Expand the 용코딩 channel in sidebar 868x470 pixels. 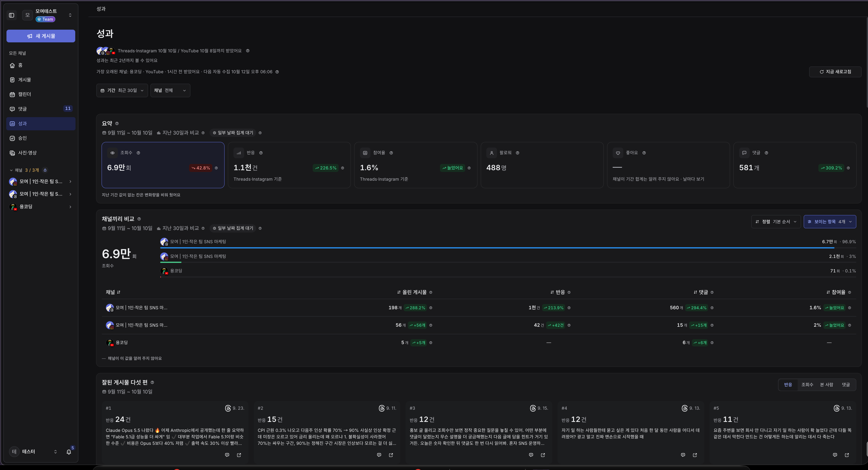[71, 207]
